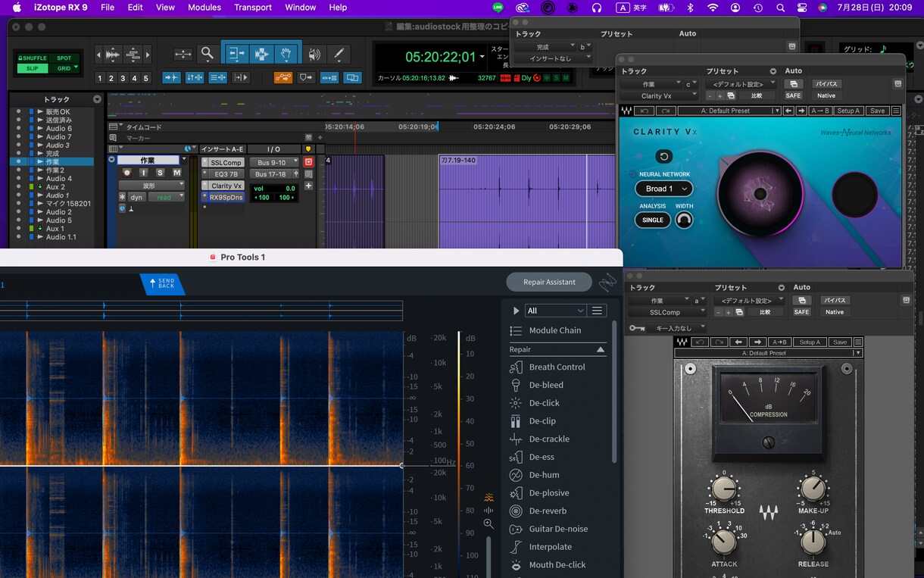This screenshot has width=924, height=578.
Task: Select the Grabber hand tool
Action: [x=286, y=54]
